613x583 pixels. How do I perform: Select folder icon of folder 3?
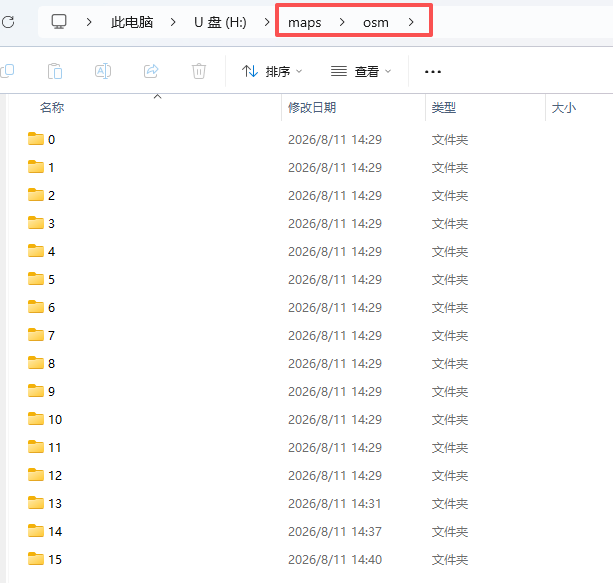[x=36, y=223]
